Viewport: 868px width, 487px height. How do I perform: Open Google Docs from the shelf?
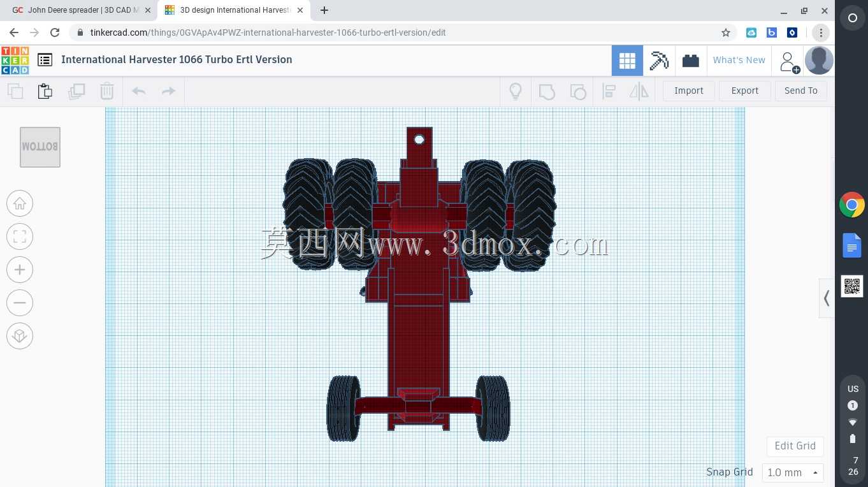point(852,245)
